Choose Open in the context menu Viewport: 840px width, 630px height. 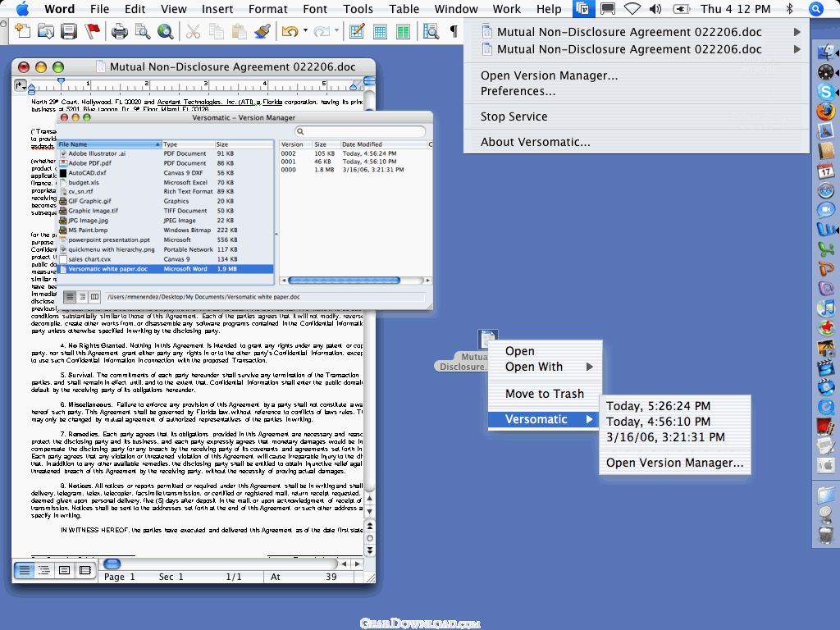click(x=545, y=351)
